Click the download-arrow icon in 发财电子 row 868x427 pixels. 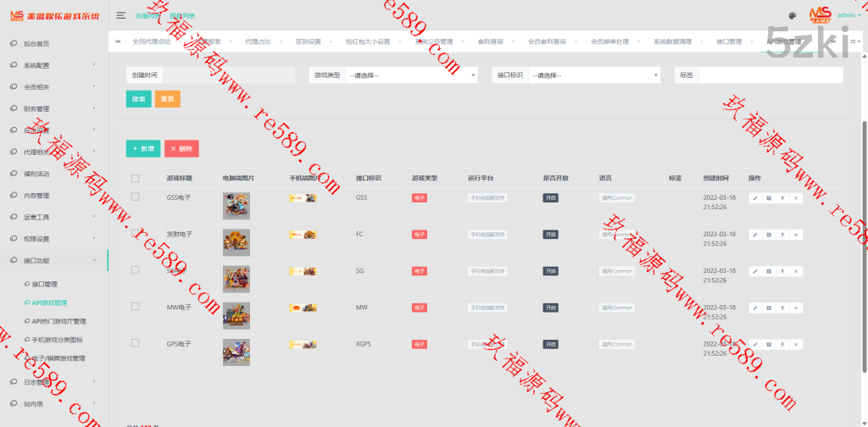click(782, 235)
